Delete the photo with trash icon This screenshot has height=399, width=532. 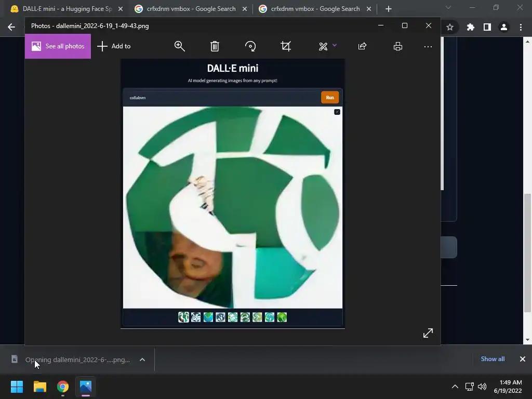pyautogui.click(x=215, y=46)
